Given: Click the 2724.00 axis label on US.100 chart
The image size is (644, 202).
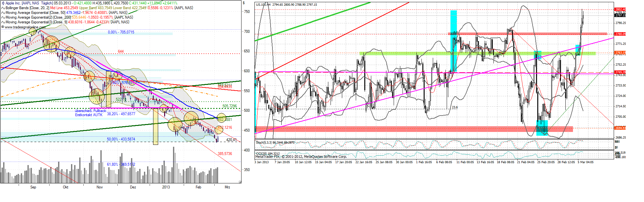Looking at the screenshot, I should [621, 96].
